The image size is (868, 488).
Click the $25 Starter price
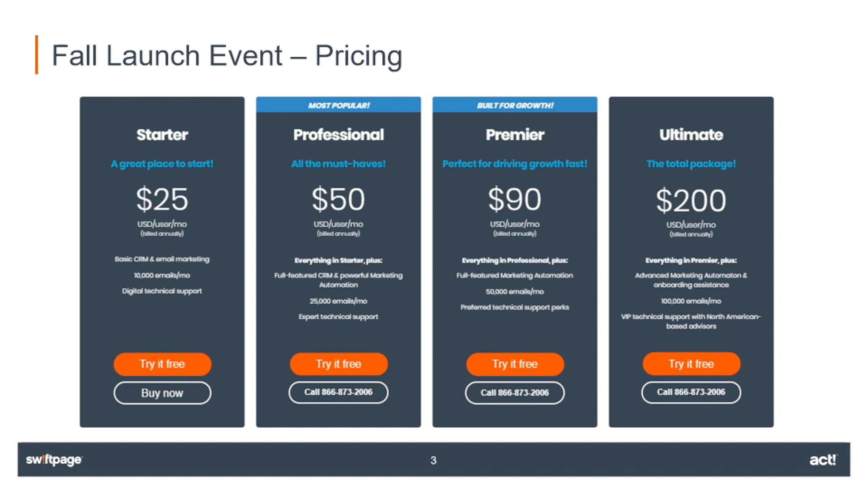coord(162,199)
